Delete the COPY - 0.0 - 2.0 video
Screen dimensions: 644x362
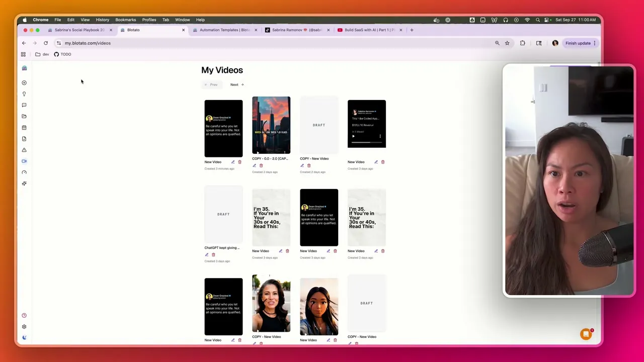coord(261,165)
